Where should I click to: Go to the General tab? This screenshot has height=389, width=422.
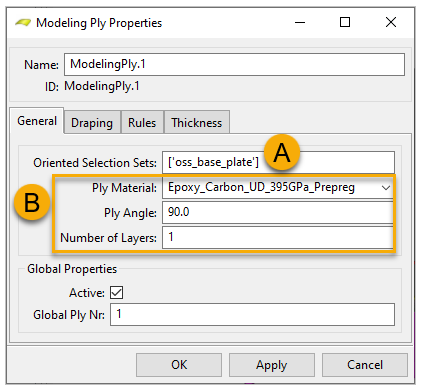(37, 121)
